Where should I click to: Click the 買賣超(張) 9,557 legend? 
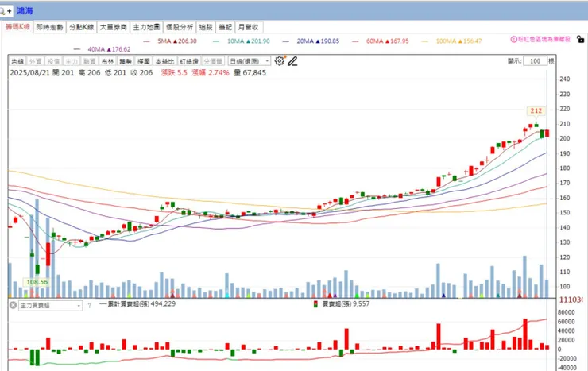(342, 304)
